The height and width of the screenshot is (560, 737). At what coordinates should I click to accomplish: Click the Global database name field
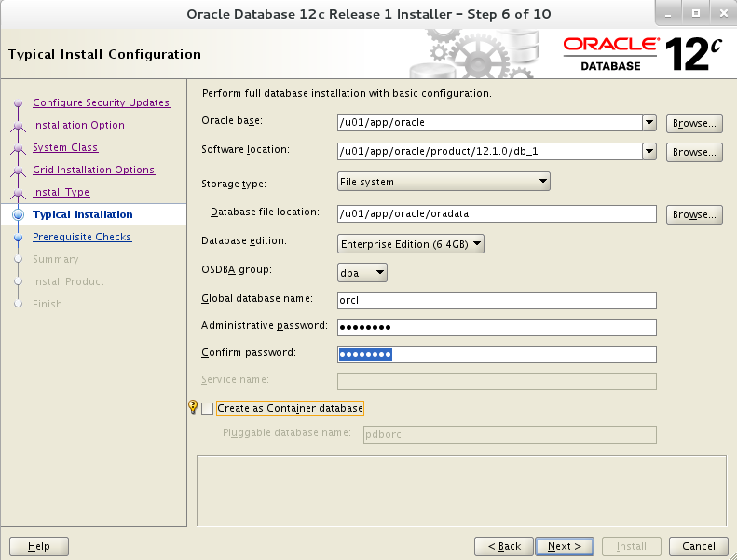pos(497,300)
